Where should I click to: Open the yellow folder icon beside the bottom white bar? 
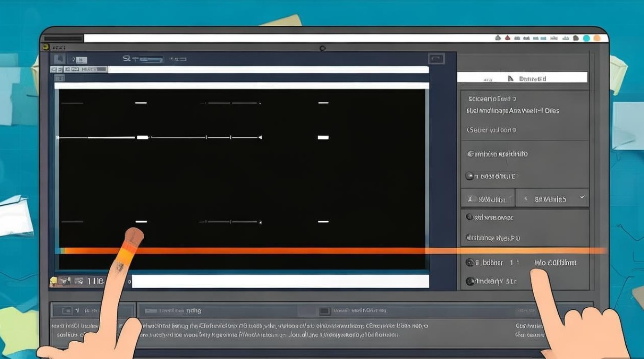[54, 281]
